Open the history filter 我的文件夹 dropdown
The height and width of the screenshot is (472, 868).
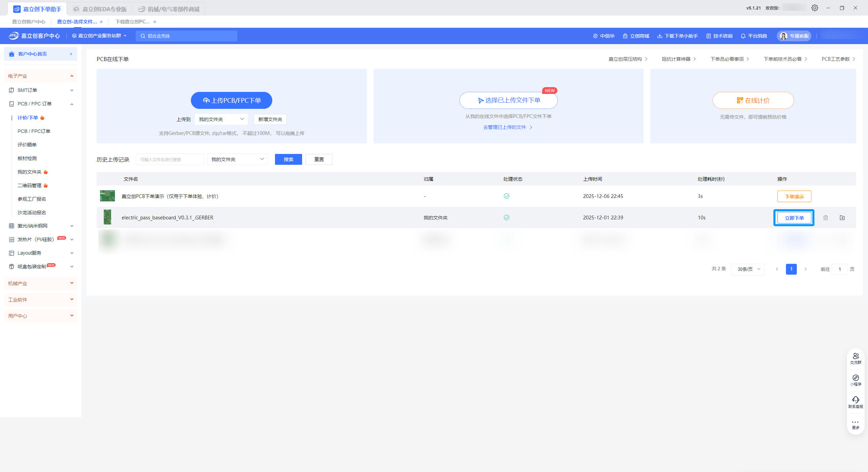coord(237,159)
